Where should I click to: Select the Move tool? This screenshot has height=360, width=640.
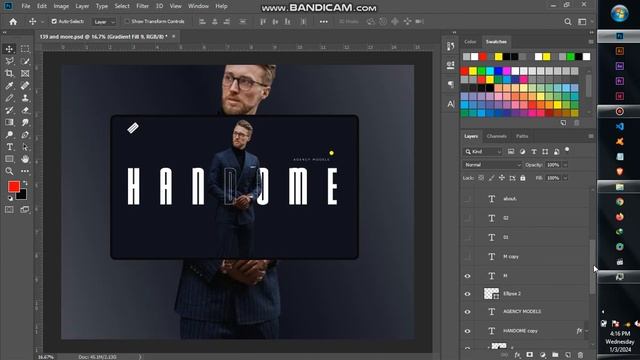[x=9, y=49]
